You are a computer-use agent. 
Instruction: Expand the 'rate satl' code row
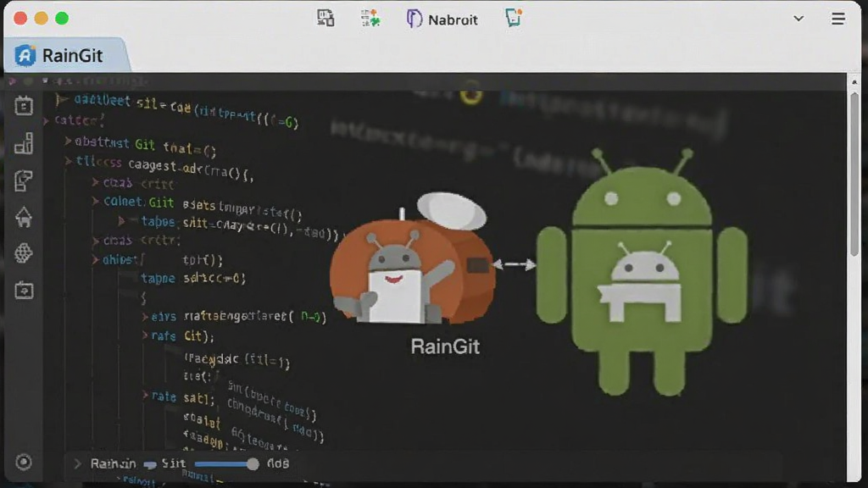click(x=144, y=396)
